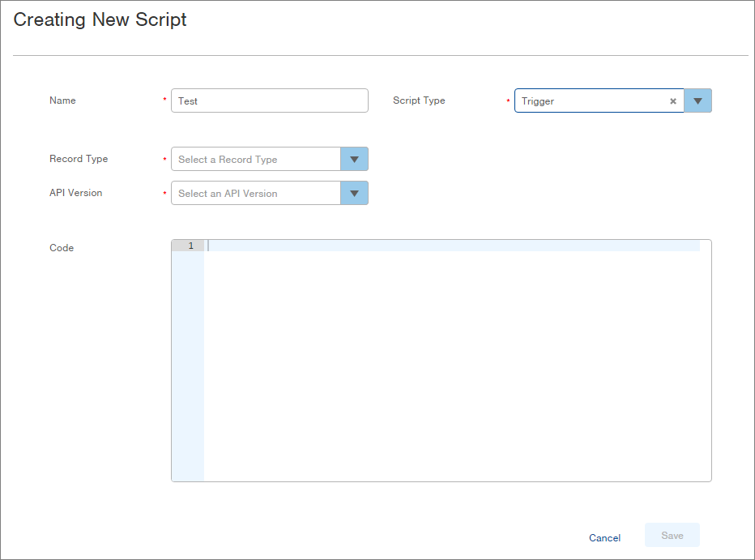Click line number 1 in the editor gutter
The width and height of the screenshot is (755, 560).
(190, 246)
